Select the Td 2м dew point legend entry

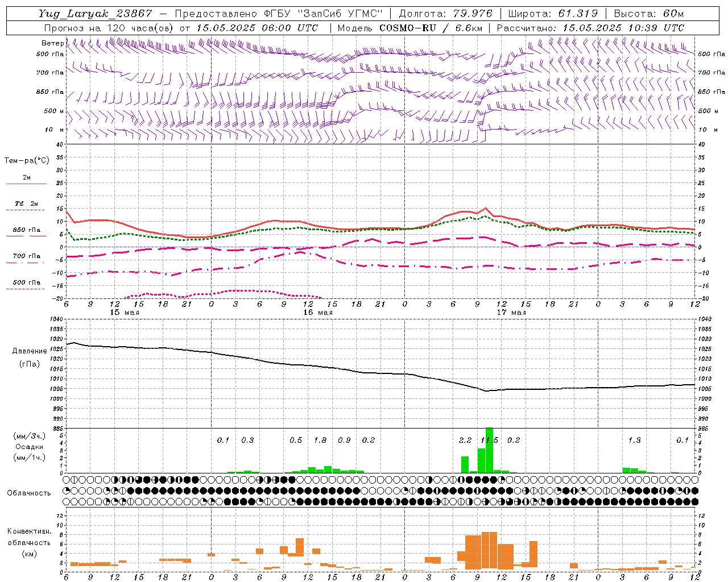(x=27, y=203)
